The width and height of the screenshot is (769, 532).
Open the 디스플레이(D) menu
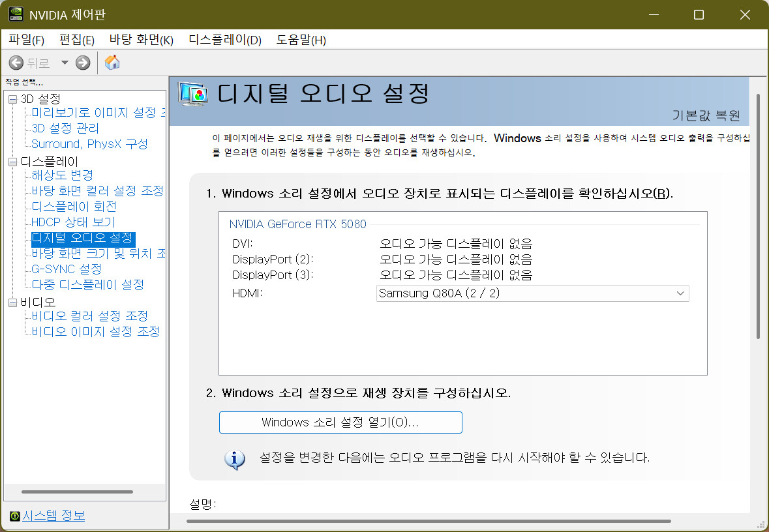tap(225, 40)
